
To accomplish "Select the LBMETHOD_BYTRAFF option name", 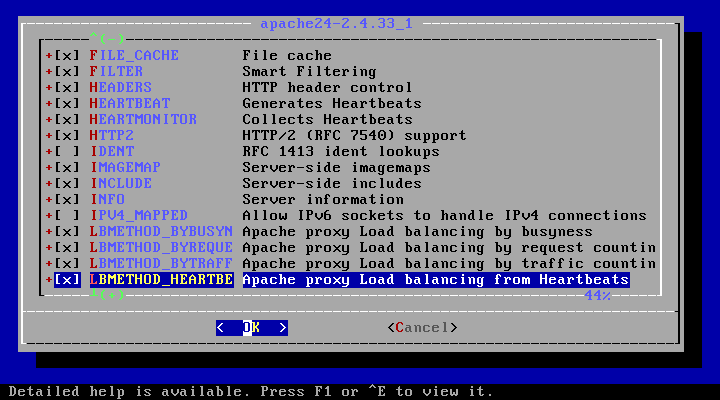I will pos(161,264).
